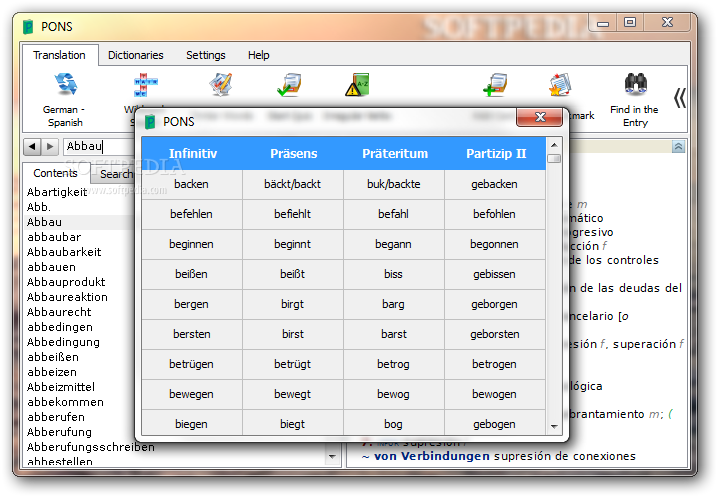Click the Präsens column header

tap(294, 153)
